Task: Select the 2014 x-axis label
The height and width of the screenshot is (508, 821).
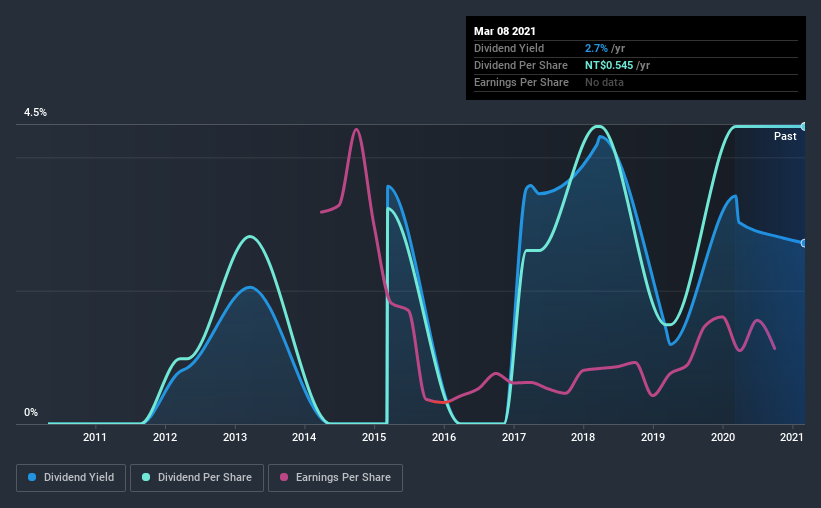Action: point(304,437)
